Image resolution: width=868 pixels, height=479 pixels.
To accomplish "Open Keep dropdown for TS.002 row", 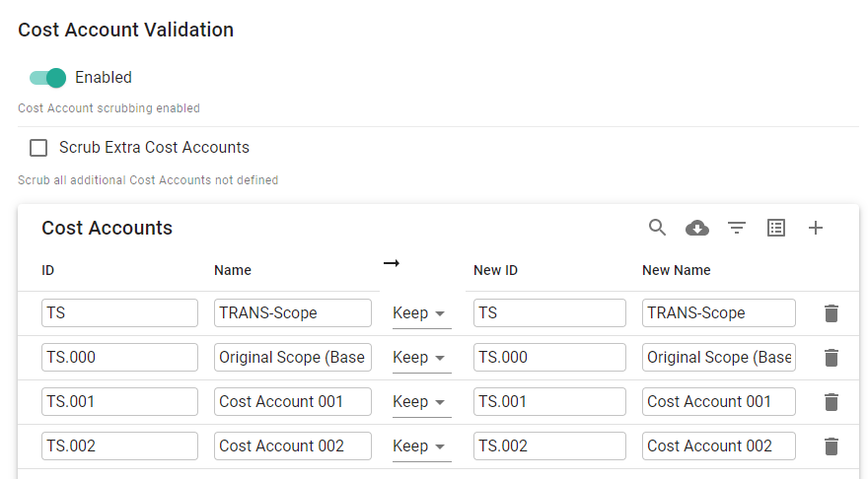I will (x=422, y=446).
